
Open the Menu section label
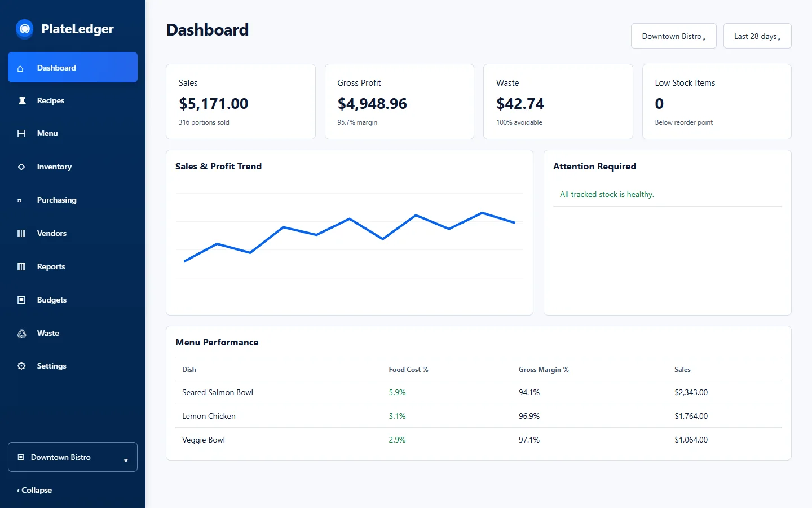tap(47, 134)
